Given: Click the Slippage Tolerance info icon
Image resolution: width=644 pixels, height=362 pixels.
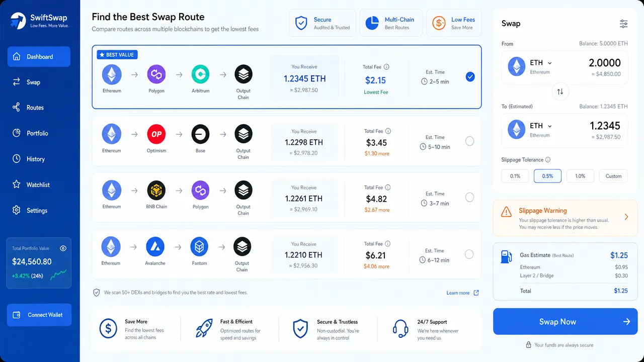Looking at the screenshot, I should pyautogui.click(x=548, y=160).
